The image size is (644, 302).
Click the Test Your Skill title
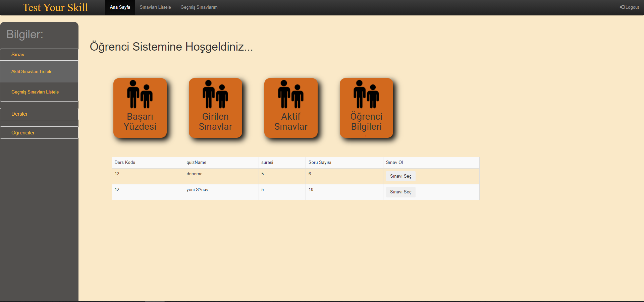pyautogui.click(x=55, y=7)
